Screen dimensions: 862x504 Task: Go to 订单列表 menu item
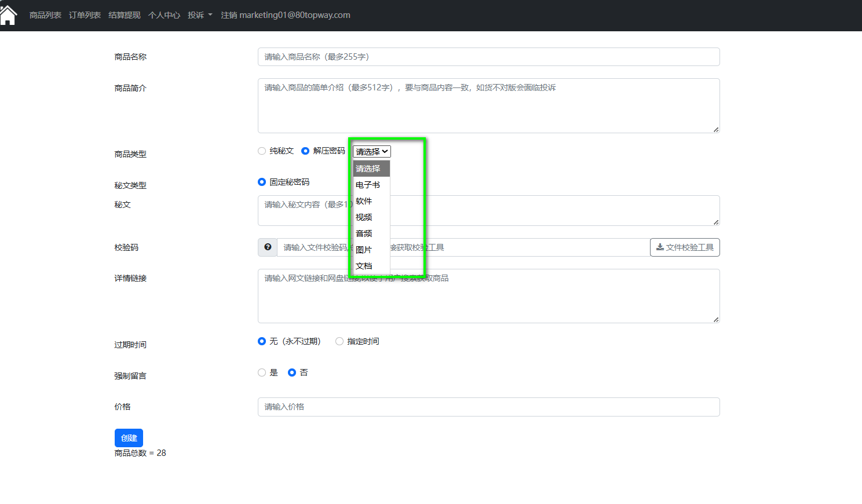tap(85, 15)
